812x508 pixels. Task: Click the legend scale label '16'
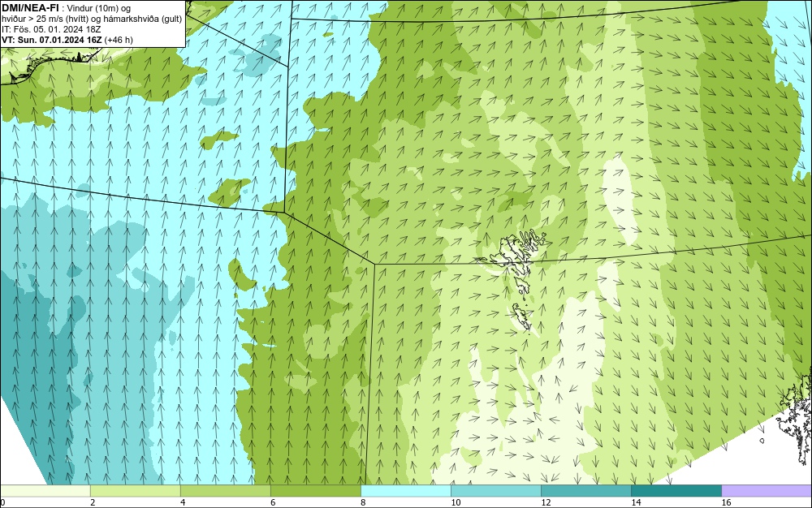[x=726, y=502]
